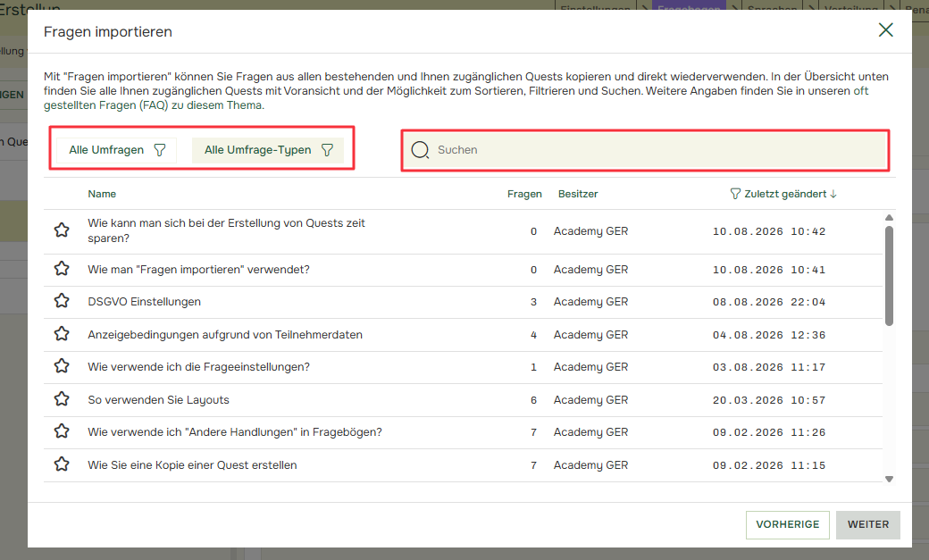Click date "03.08.2026 11:17"
Image resolution: width=929 pixels, height=560 pixels.
point(768,367)
